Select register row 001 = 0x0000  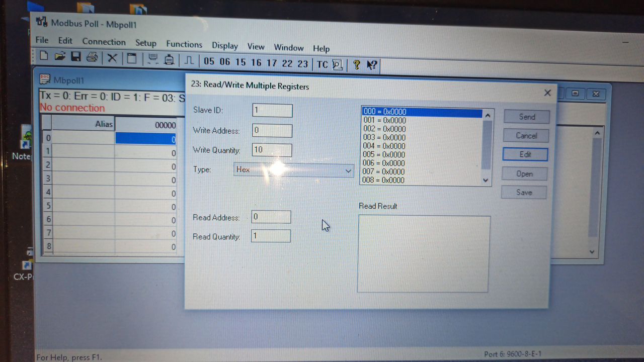point(422,121)
